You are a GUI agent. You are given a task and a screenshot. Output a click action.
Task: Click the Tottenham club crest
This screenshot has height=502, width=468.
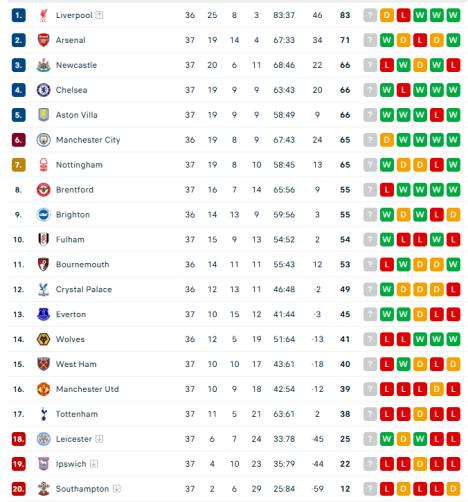click(43, 414)
